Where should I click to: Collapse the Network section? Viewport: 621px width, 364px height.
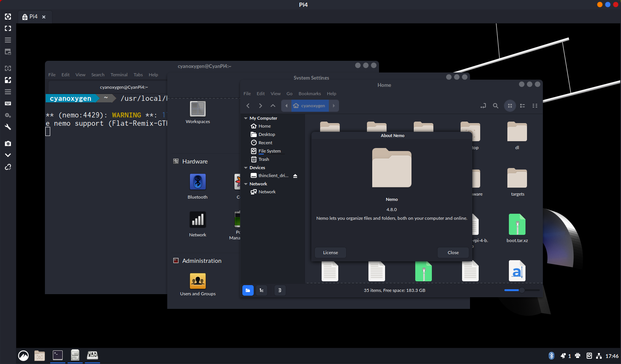[x=246, y=184]
